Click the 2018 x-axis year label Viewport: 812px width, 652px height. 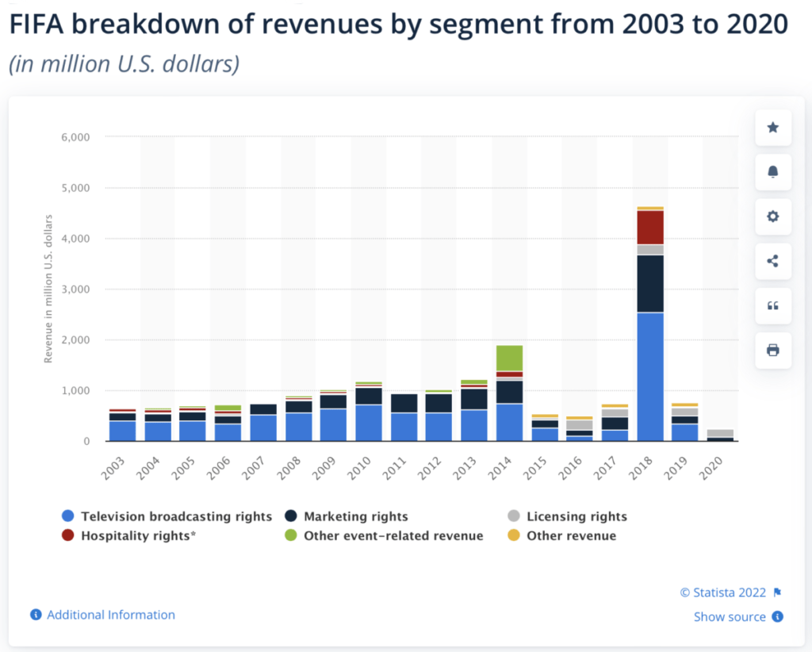click(641, 468)
